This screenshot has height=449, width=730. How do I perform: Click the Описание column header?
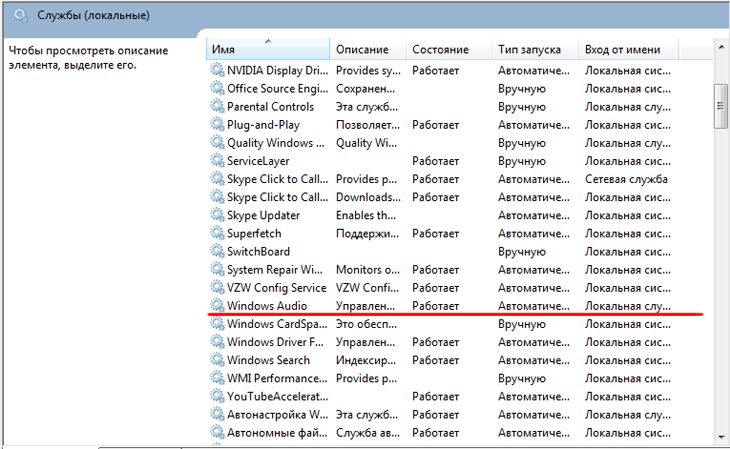click(x=368, y=49)
